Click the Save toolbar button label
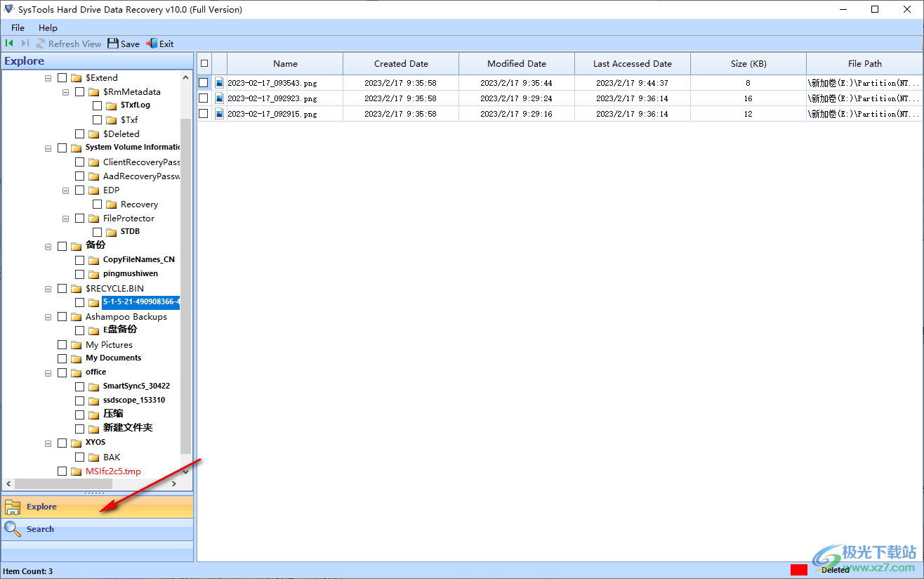The height and width of the screenshot is (579, 924). pyautogui.click(x=130, y=44)
